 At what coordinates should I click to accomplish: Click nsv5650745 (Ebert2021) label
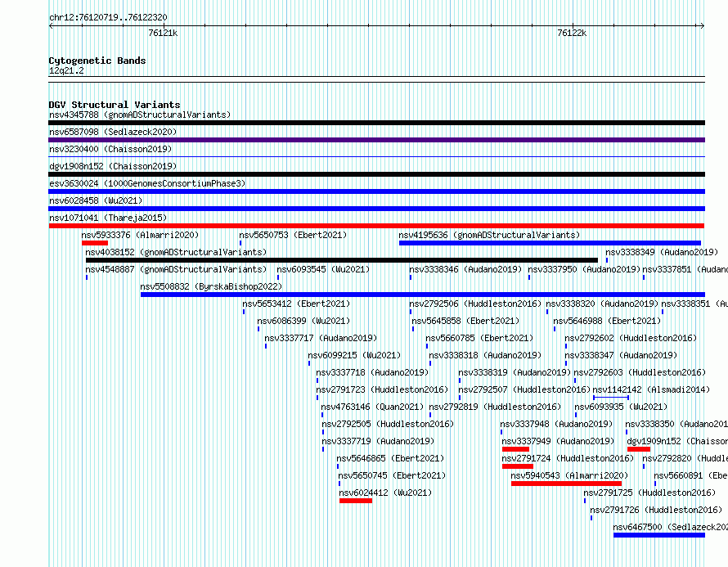pyautogui.click(x=392, y=475)
